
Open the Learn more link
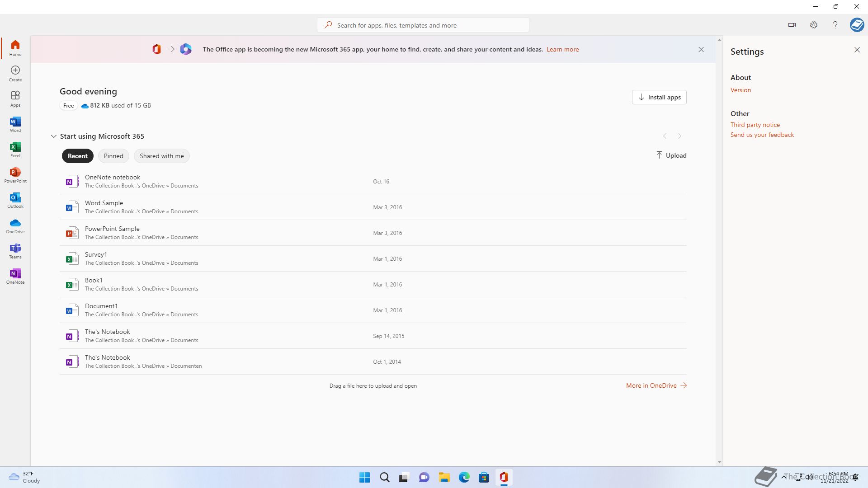(x=562, y=49)
